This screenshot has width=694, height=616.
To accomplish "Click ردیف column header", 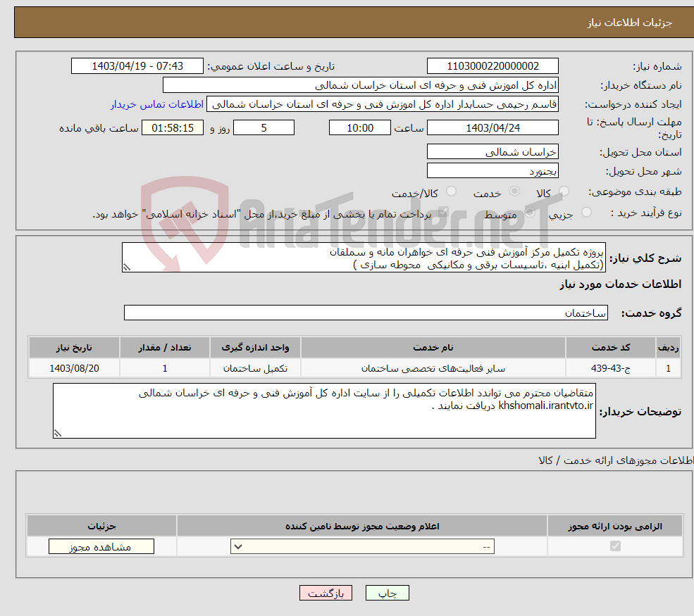I will coord(669,348).
